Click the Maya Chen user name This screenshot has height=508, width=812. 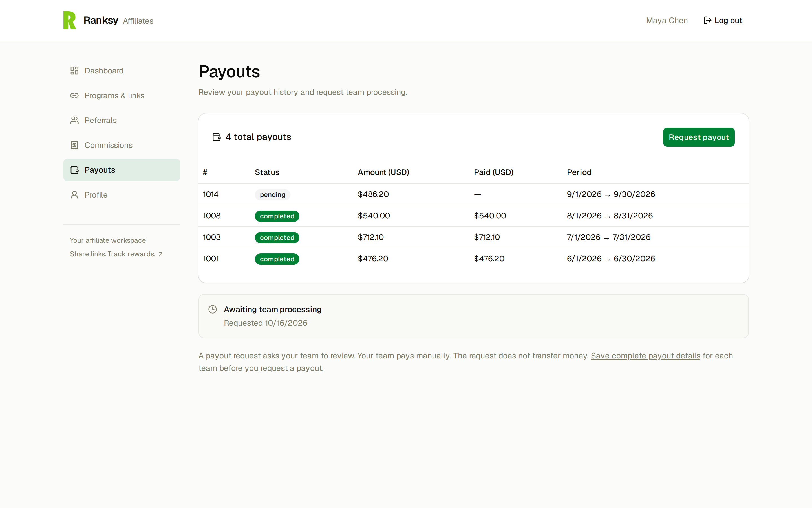[667, 21]
